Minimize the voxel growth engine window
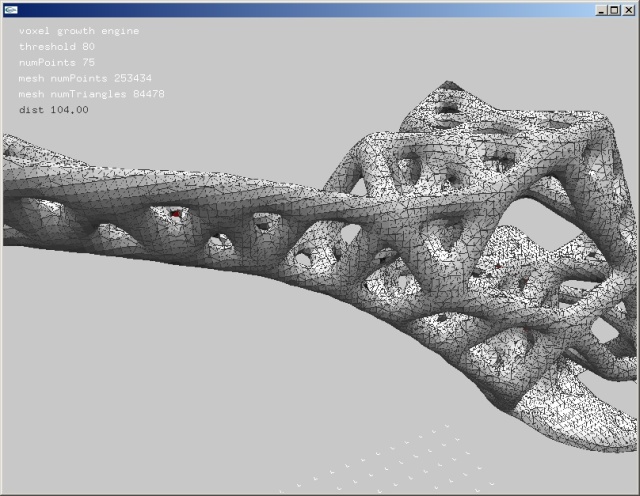The image size is (640, 496). 601,10
